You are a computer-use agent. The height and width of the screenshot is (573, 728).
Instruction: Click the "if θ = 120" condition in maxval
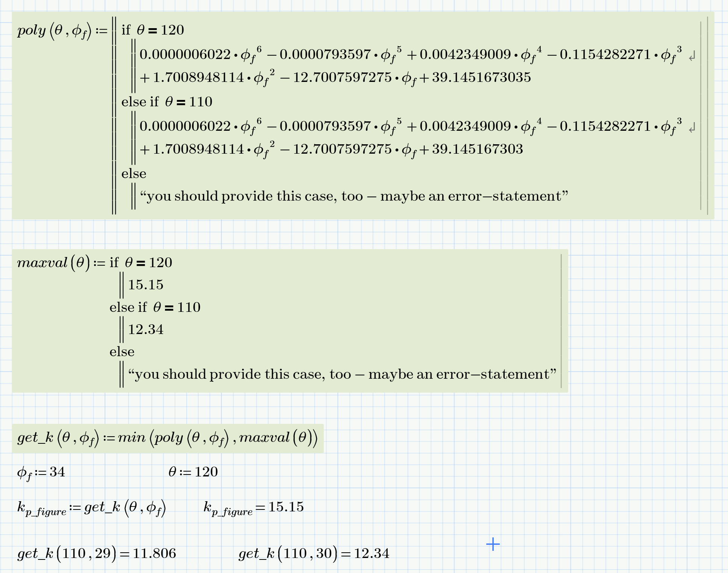[141, 262]
